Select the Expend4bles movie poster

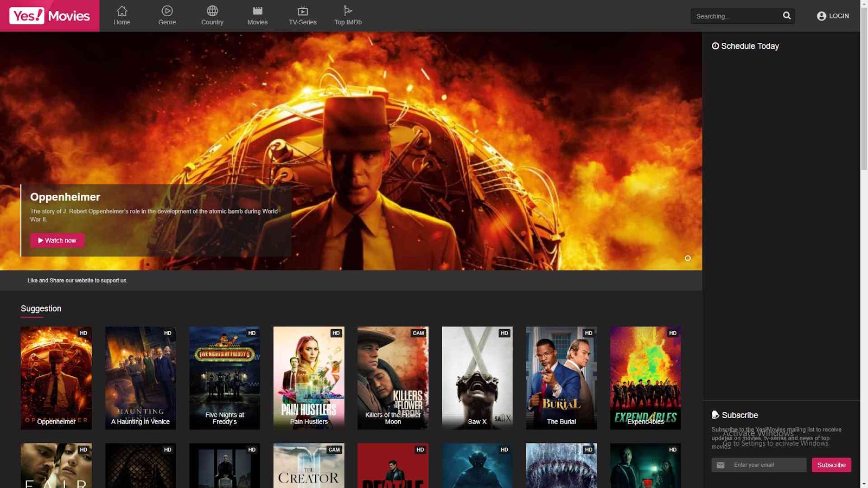tap(646, 378)
